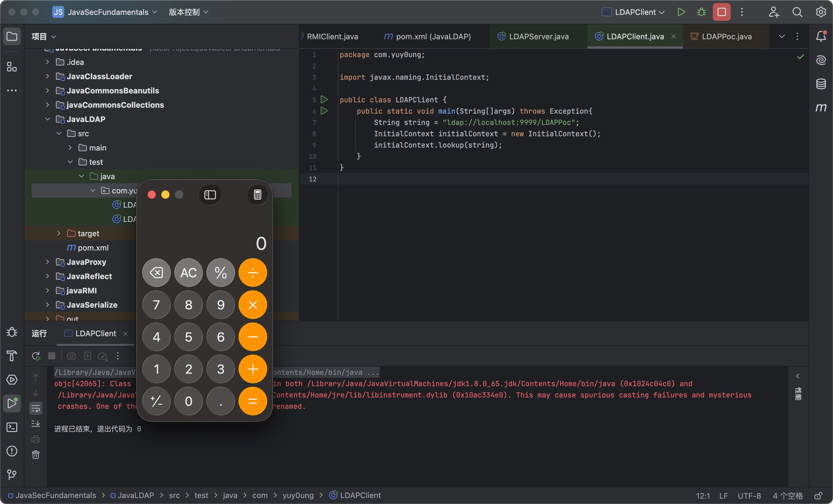
Task: Expand the JavaClassLoader module folder
Action: pyautogui.click(x=47, y=76)
